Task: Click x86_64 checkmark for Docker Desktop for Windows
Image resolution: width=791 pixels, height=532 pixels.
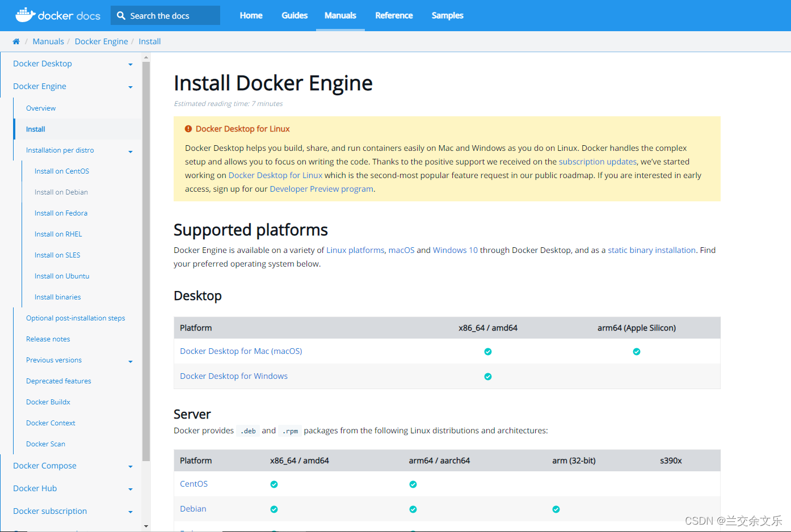Action: (x=488, y=377)
